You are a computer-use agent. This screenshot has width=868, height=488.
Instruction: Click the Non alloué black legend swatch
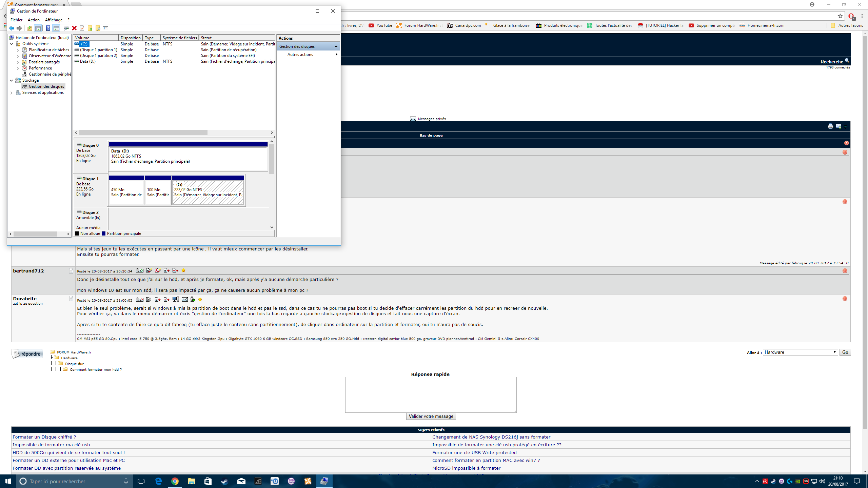click(x=77, y=233)
